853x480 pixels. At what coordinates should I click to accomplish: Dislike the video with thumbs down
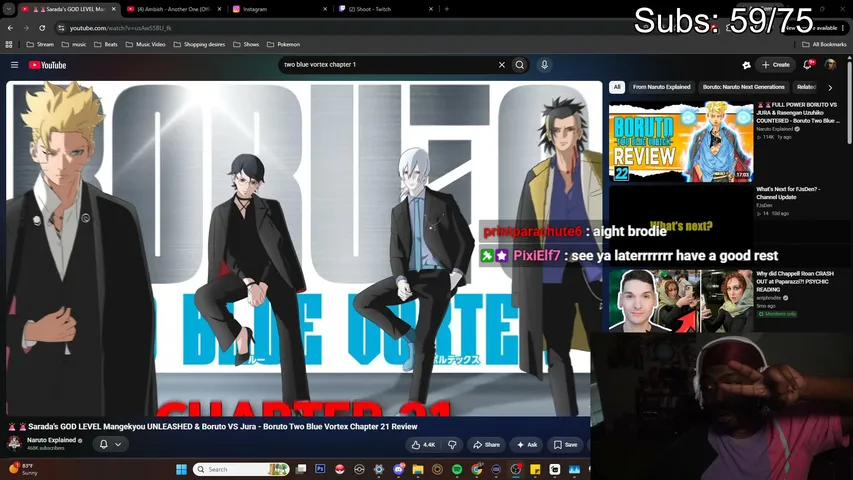(x=452, y=445)
